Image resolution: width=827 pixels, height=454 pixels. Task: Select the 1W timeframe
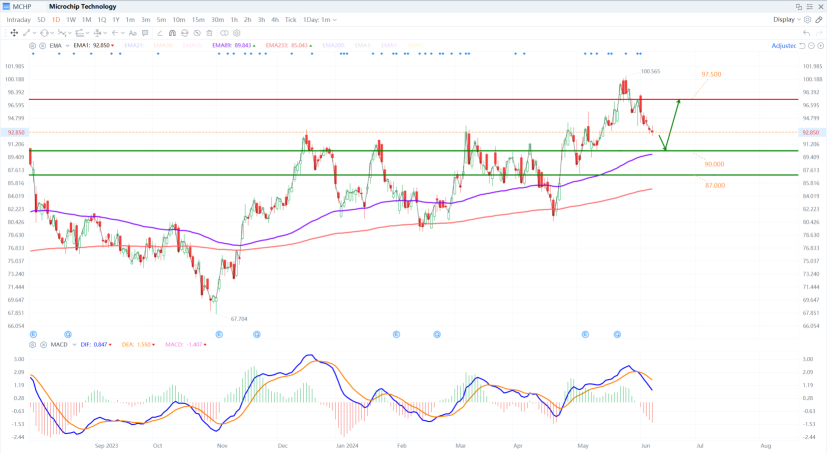click(71, 20)
